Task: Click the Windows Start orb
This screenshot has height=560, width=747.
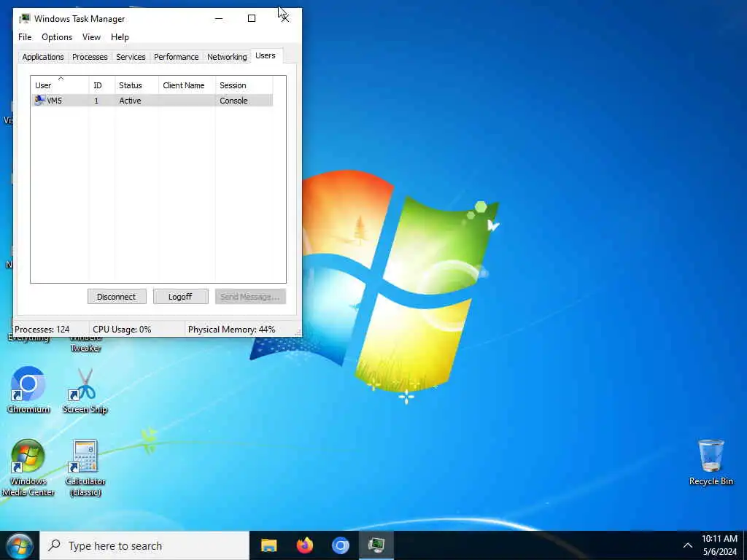Action: coord(19,545)
